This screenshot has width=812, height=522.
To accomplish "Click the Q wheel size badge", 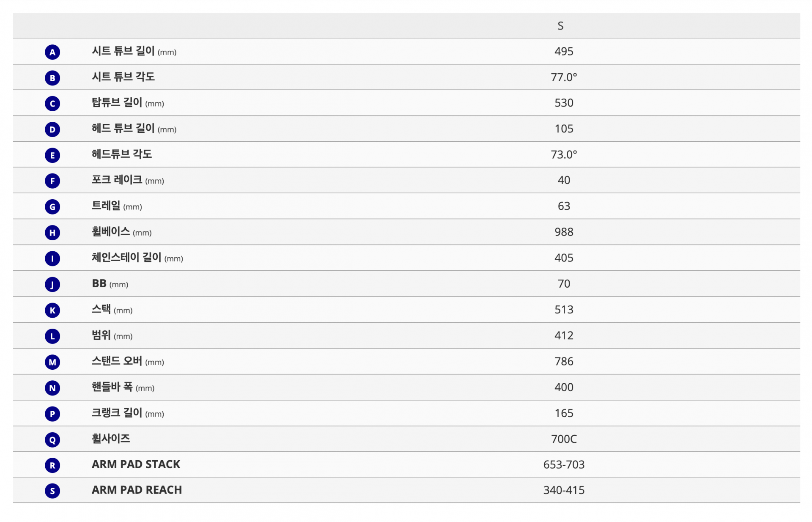I will point(52,440).
